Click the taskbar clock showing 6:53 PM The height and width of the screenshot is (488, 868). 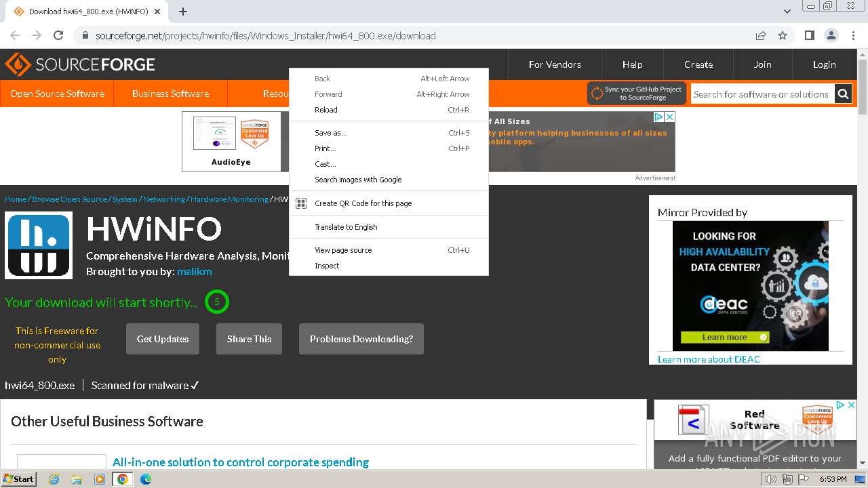[833, 479]
